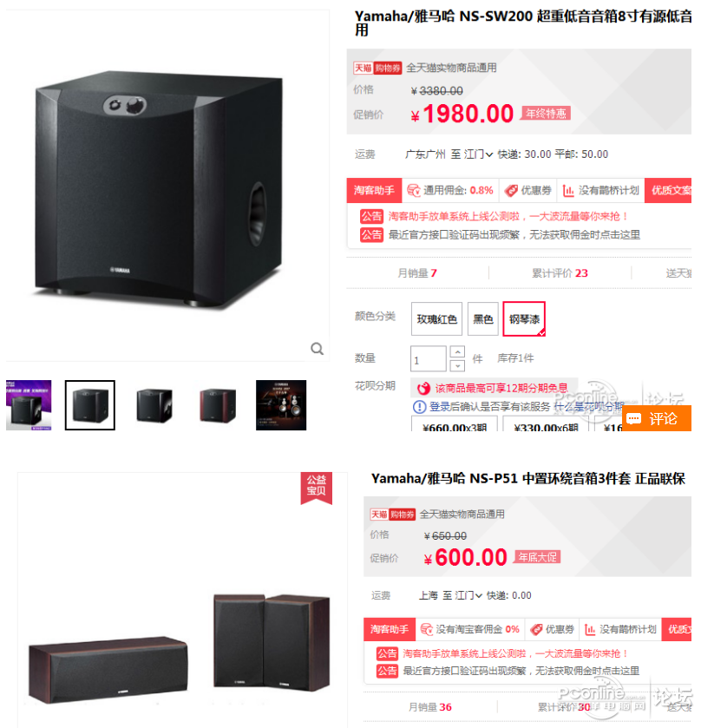Open the 什么是花呗分期 link
Image resolution: width=701 pixels, height=728 pixels.
589,407
